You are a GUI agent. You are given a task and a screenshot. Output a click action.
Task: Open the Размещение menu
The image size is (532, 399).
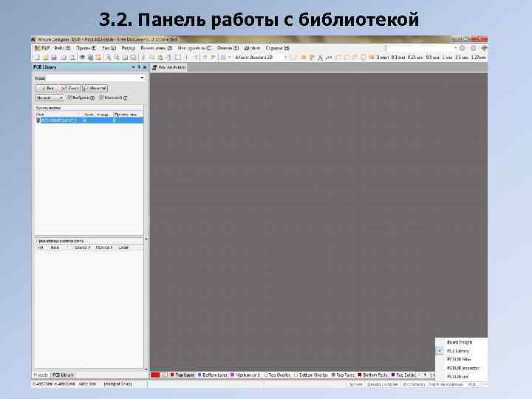point(156,48)
